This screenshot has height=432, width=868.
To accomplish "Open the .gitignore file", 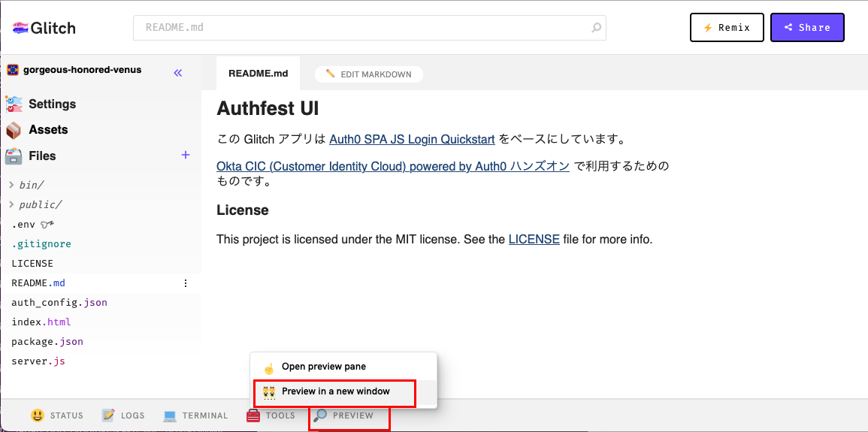I will click(x=41, y=244).
